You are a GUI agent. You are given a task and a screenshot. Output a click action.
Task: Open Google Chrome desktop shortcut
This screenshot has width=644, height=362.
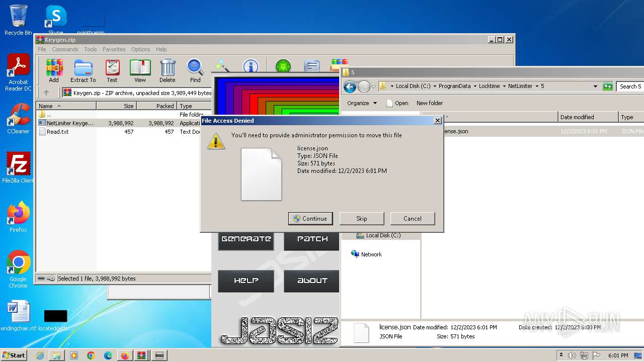[18, 269]
